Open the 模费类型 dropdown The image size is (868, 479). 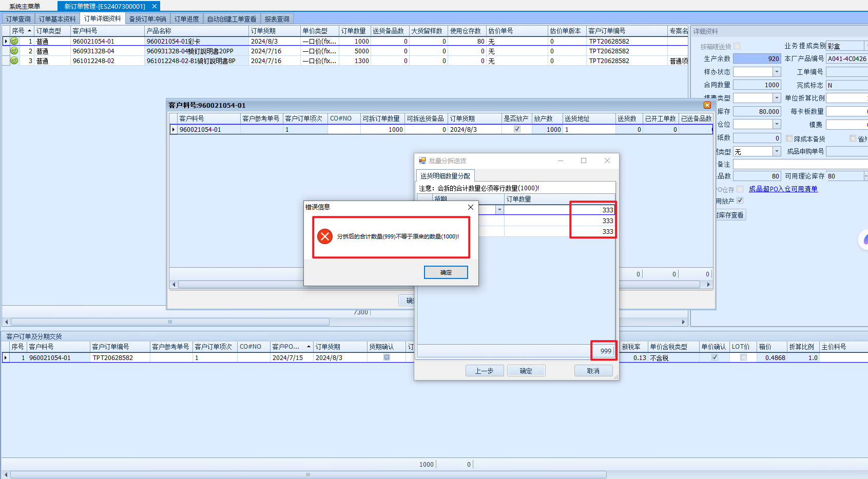click(777, 98)
